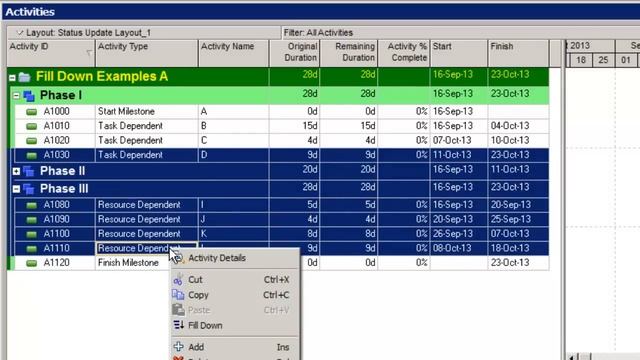This screenshot has width=640, height=360.
Task: Sort by the Original Duration column header
Action: (294, 53)
